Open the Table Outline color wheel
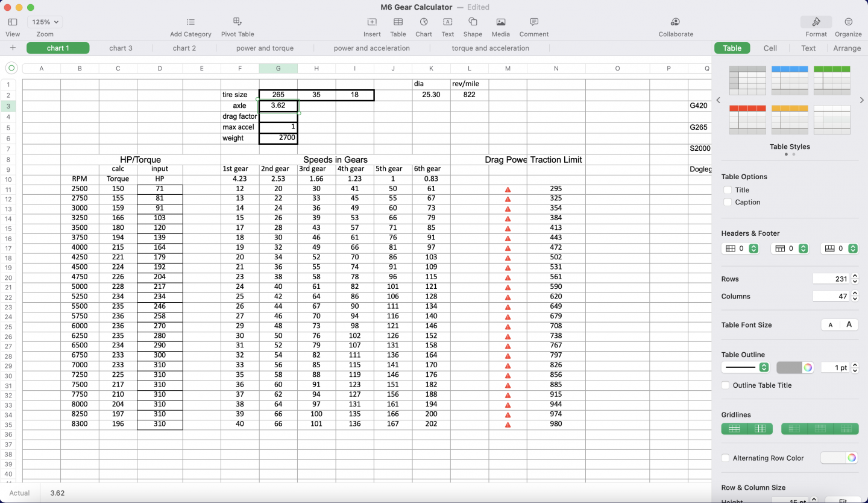The height and width of the screenshot is (503, 868). (808, 367)
